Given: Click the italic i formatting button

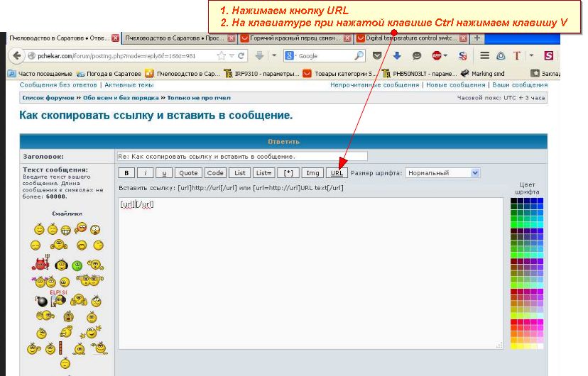Looking at the screenshot, I should click(x=146, y=172).
